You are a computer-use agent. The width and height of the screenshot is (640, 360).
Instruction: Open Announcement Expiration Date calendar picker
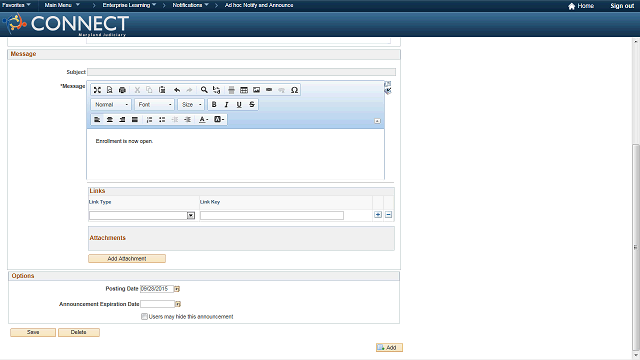178,304
